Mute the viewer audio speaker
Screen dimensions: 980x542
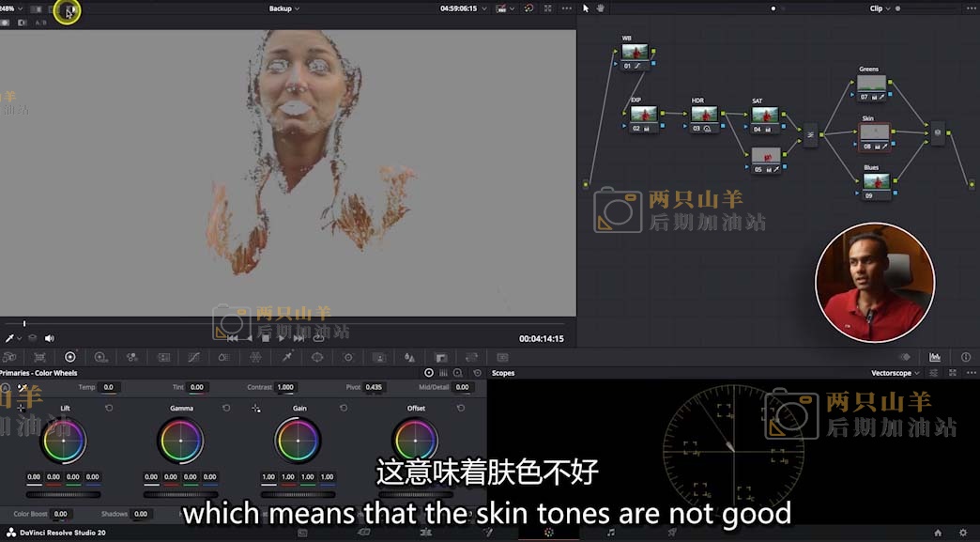(50, 338)
